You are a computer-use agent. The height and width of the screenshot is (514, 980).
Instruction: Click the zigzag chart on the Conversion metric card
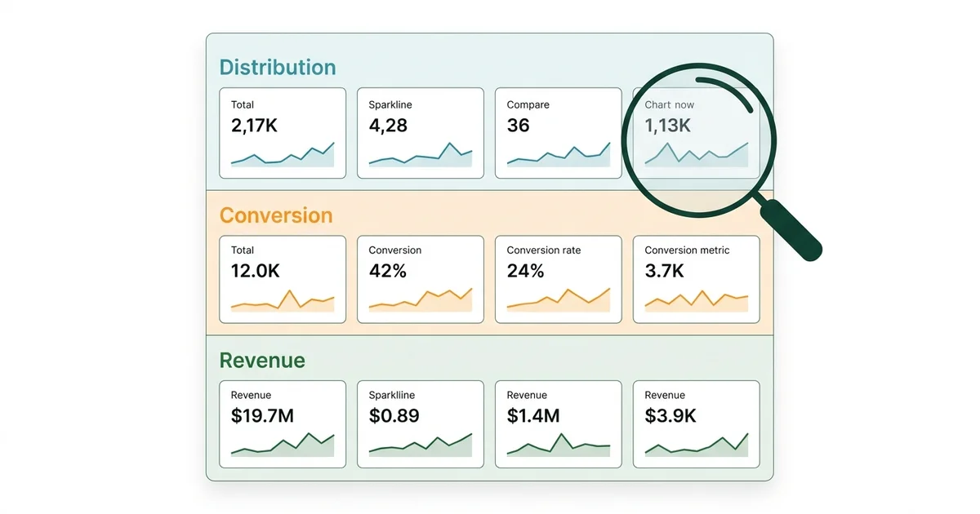click(x=696, y=300)
